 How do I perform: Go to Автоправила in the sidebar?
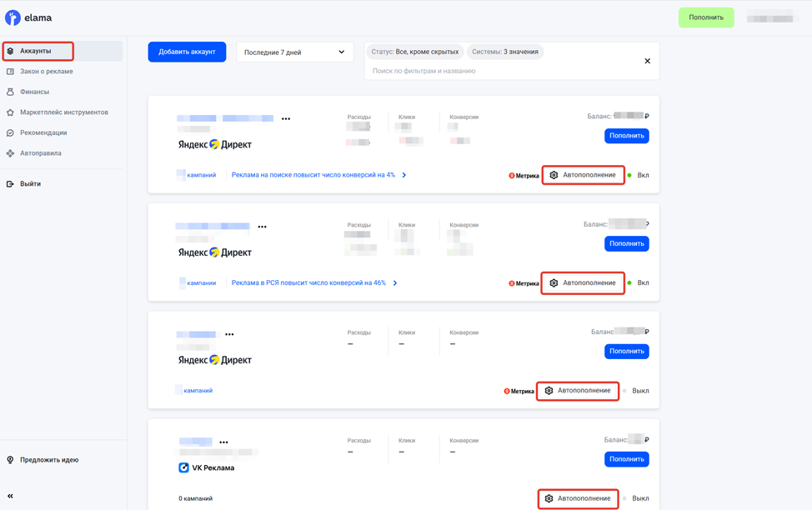tap(40, 153)
